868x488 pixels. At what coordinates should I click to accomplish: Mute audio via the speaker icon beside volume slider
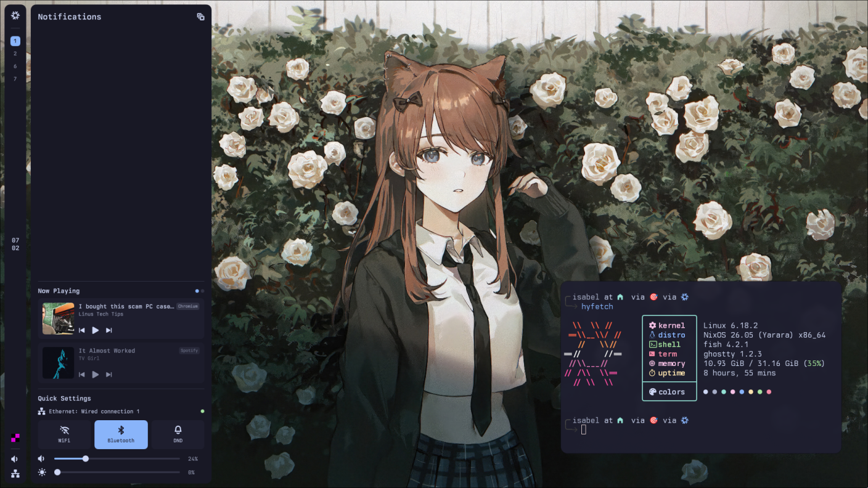[41, 458]
